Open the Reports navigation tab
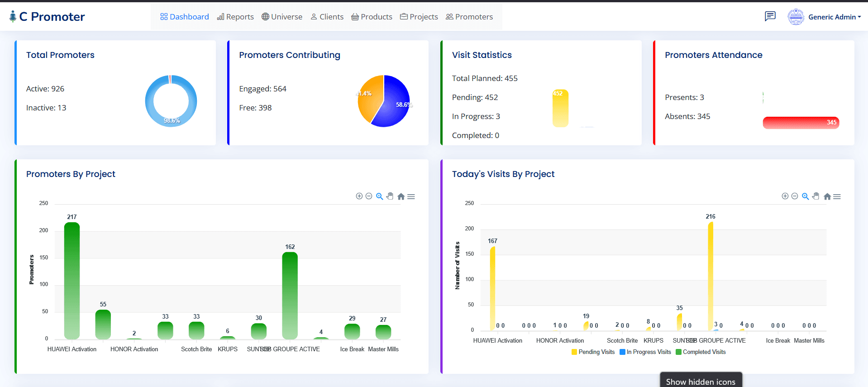This screenshot has height=387, width=868. click(x=235, y=17)
